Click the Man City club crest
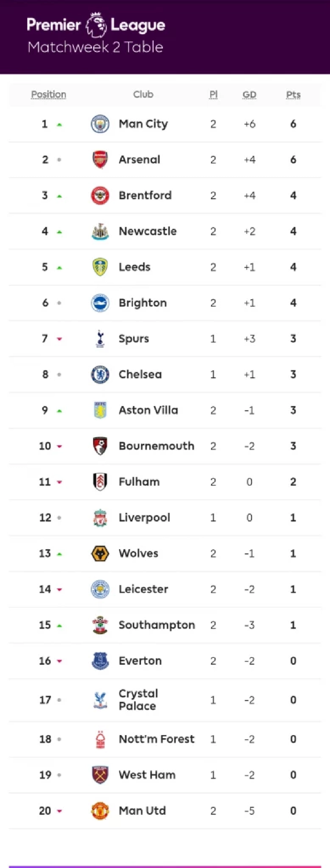The height and width of the screenshot is (868, 330). point(100,124)
